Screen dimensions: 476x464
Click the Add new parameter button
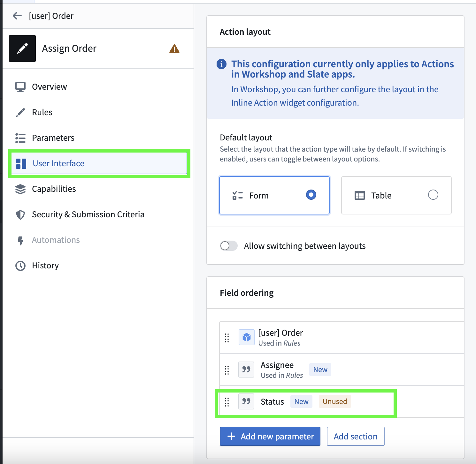pos(270,436)
